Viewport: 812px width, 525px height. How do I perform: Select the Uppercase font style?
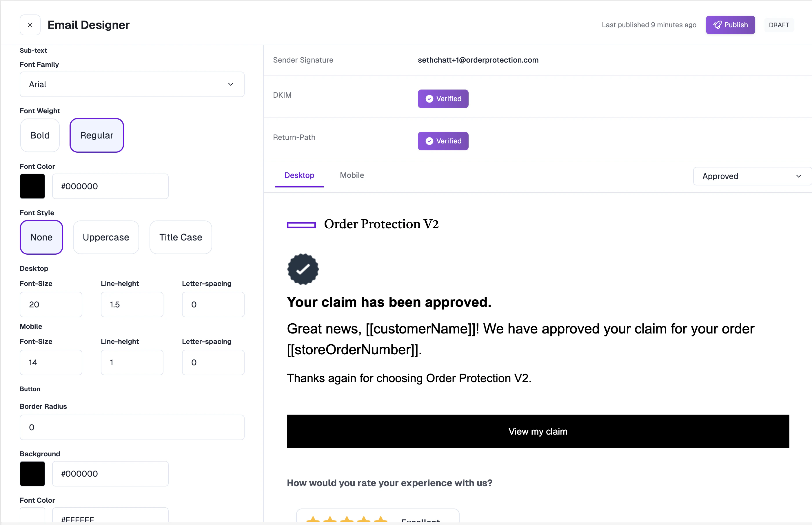pyautogui.click(x=106, y=237)
